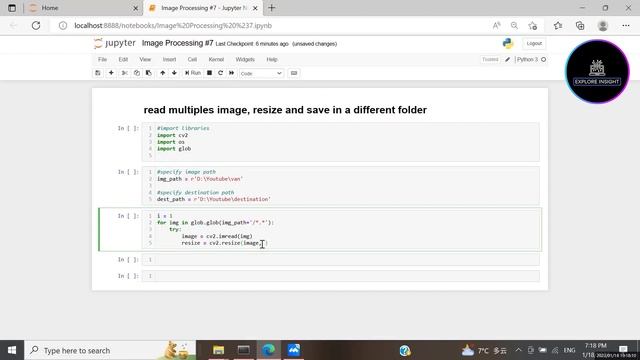640x360 pixels.
Task: Open a new browser tab
Action: (x=271, y=8)
